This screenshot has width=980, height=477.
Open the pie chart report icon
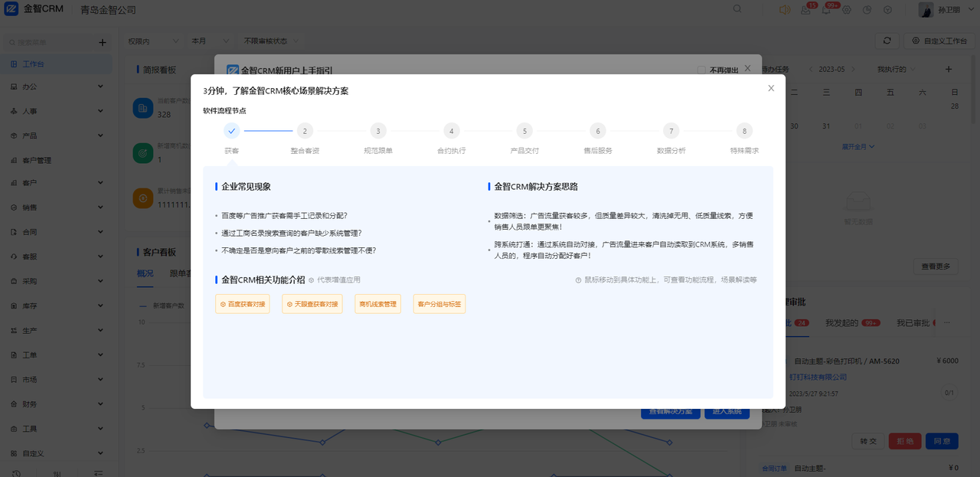867,10
